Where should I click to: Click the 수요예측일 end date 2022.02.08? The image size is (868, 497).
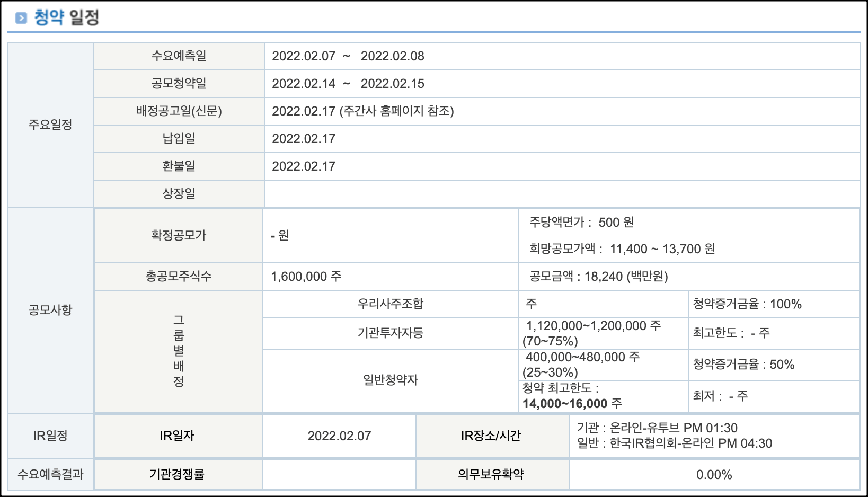pyautogui.click(x=393, y=56)
